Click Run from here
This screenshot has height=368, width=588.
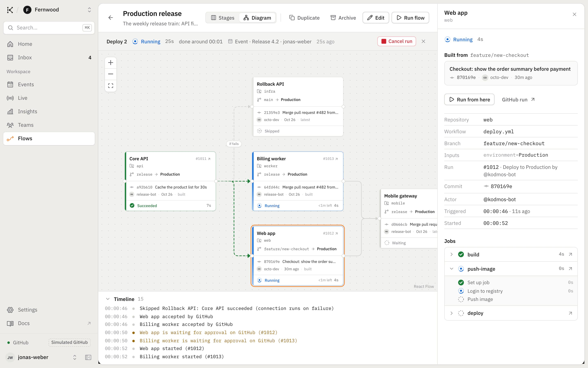pos(469,100)
